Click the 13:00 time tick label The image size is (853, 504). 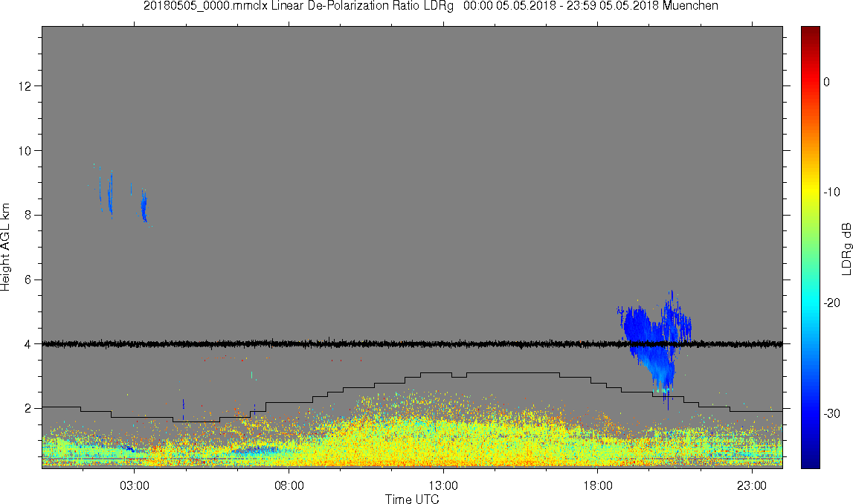[x=443, y=485]
